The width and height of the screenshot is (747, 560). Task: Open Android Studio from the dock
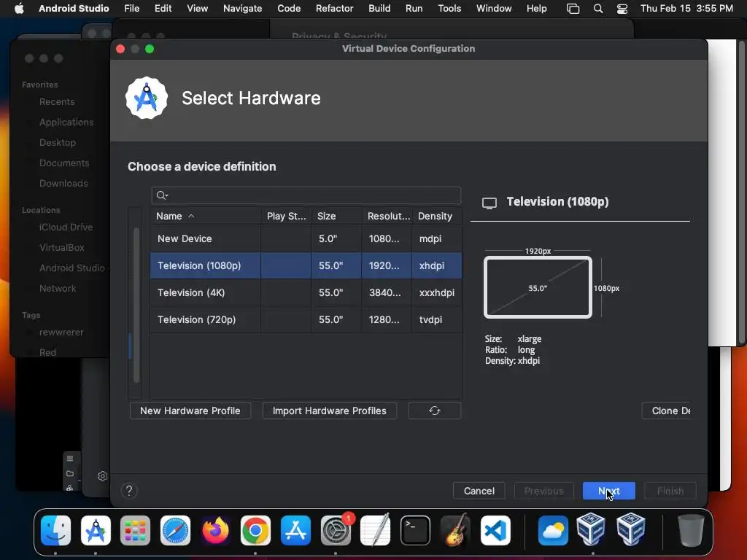coord(96,530)
